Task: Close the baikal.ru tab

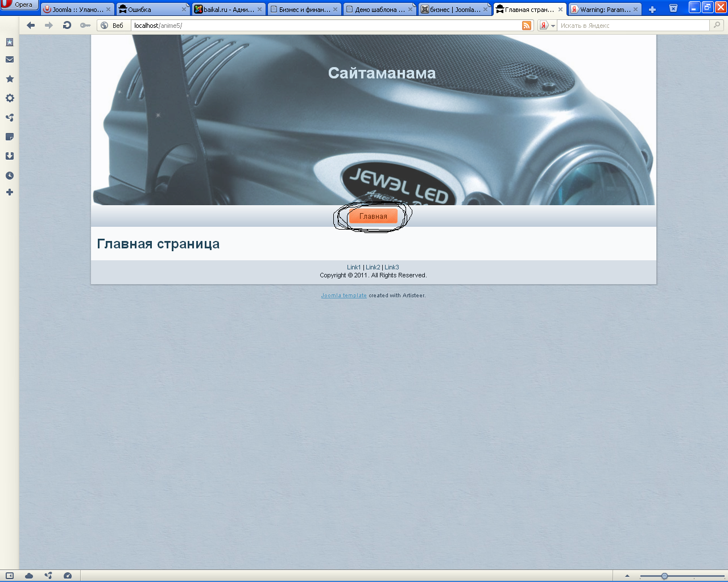Action: (259, 10)
